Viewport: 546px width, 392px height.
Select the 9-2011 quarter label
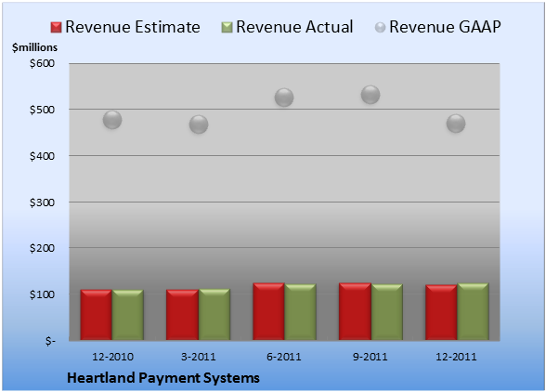tap(370, 357)
